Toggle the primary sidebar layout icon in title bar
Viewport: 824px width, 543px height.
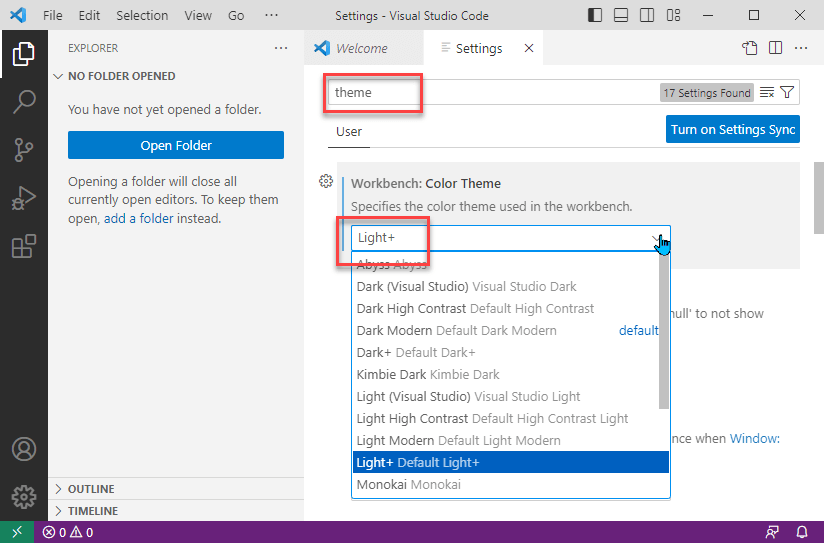[596, 16]
